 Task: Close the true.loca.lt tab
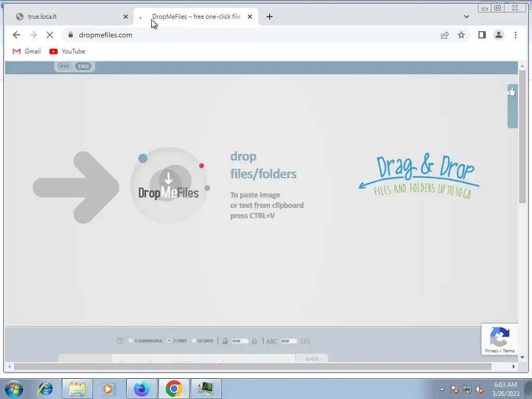pyautogui.click(x=126, y=17)
